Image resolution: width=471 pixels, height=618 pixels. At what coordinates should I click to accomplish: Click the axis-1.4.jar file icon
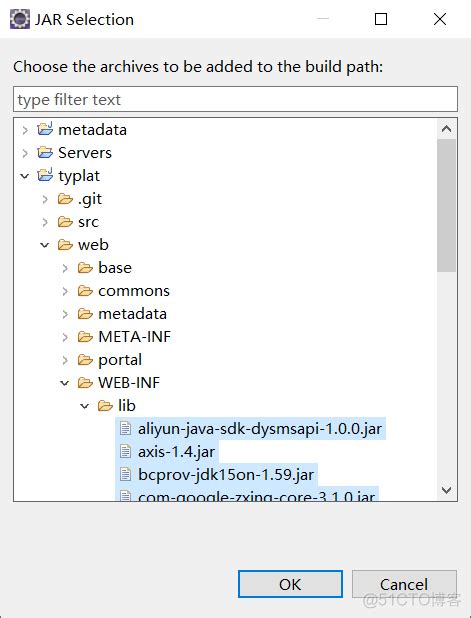pos(125,451)
